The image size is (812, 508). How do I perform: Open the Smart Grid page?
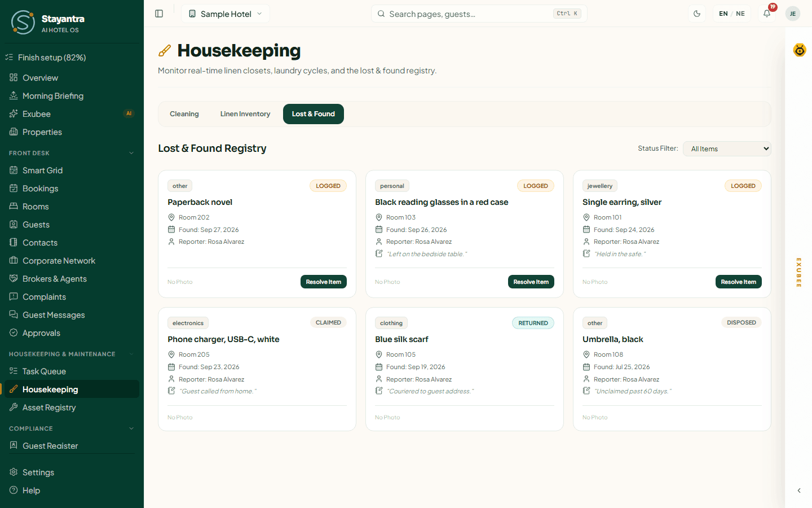[x=72, y=170]
